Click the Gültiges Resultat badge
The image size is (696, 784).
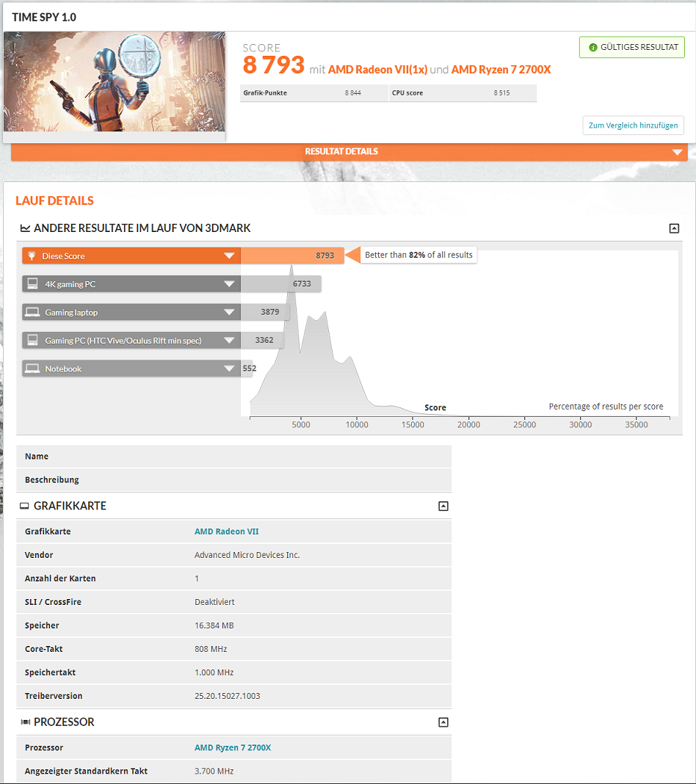632,48
